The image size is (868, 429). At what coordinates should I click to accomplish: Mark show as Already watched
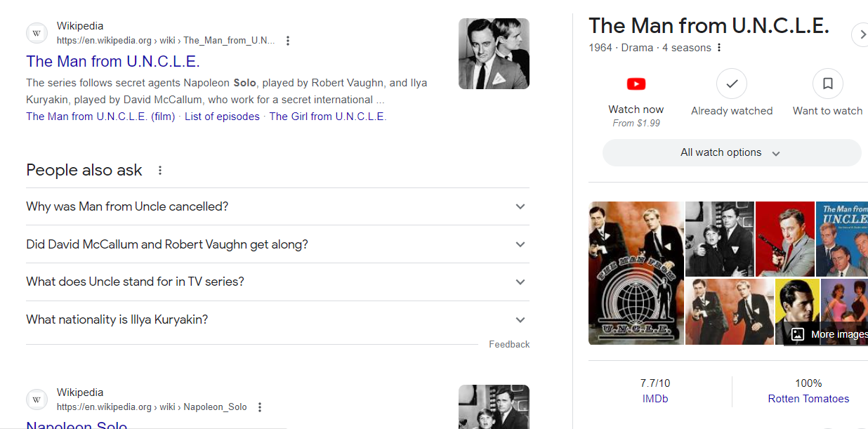click(732, 84)
